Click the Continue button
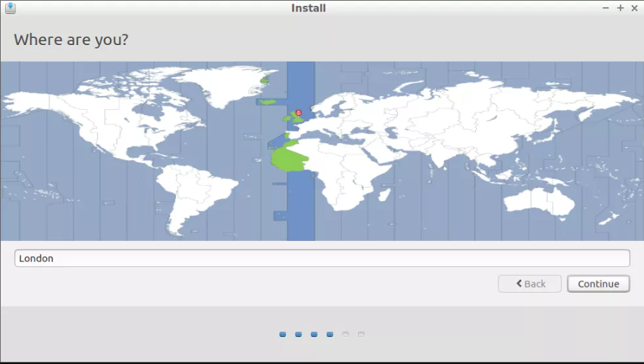 coord(598,284)
